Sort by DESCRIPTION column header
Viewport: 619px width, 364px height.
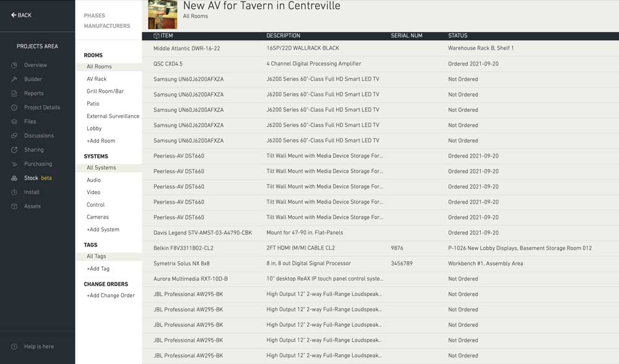[x=284, y=36]
